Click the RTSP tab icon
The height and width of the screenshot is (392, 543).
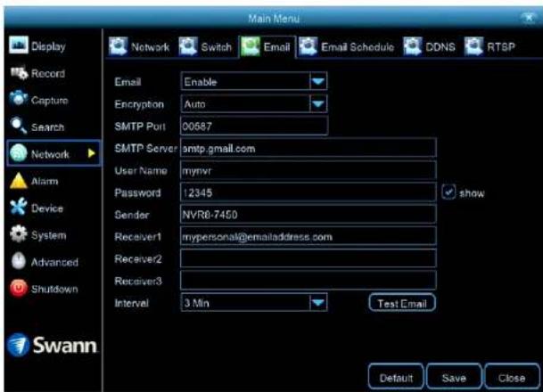tap(473, 46)
